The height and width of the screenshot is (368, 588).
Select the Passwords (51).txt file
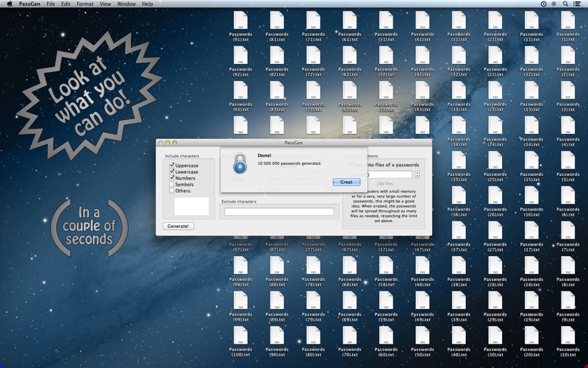[386, 21]
